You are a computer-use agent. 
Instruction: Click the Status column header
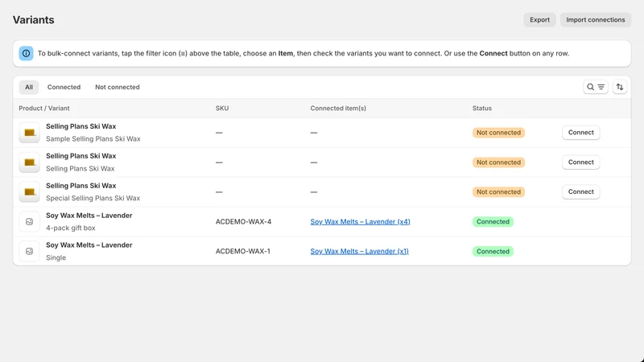click(481, 109)
